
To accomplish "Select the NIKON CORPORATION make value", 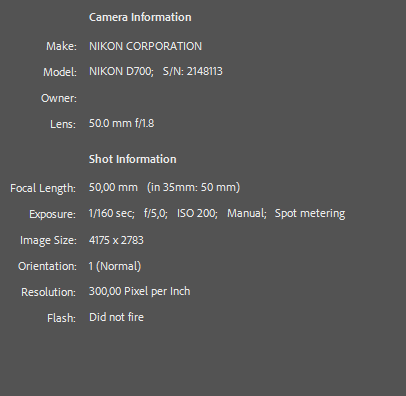I will coord(145,46).
